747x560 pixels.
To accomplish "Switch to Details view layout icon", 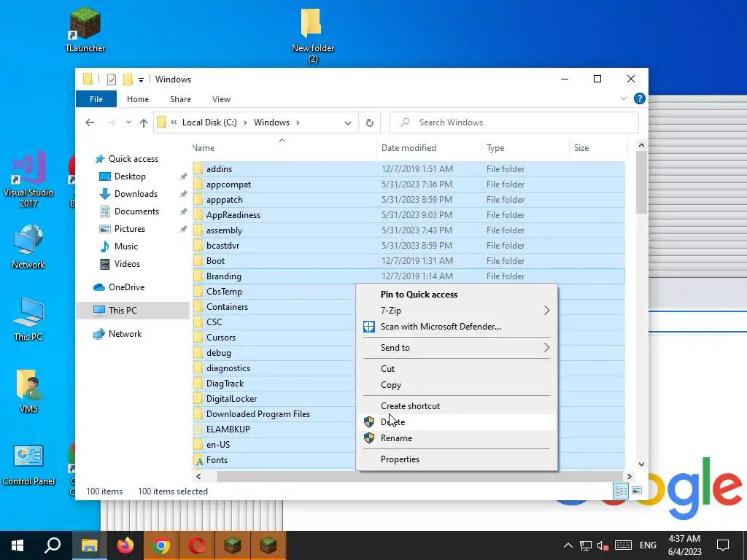I will tap(621, 491).
